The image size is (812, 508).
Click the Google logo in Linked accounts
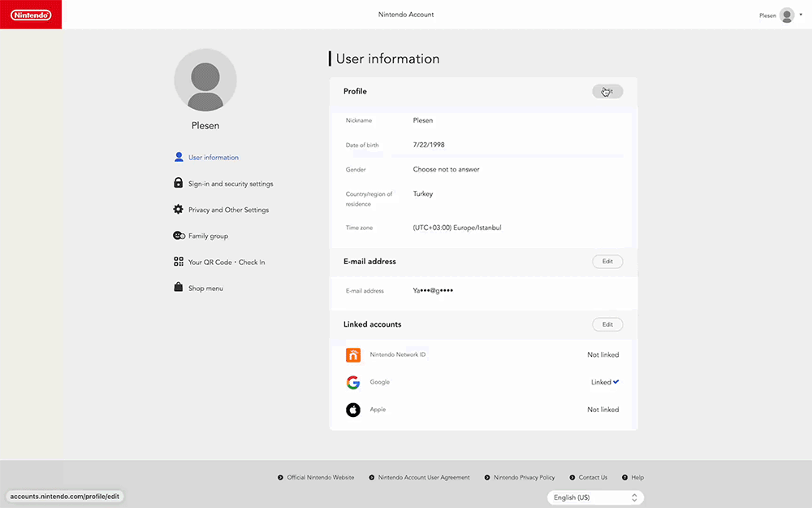point(353,382)
